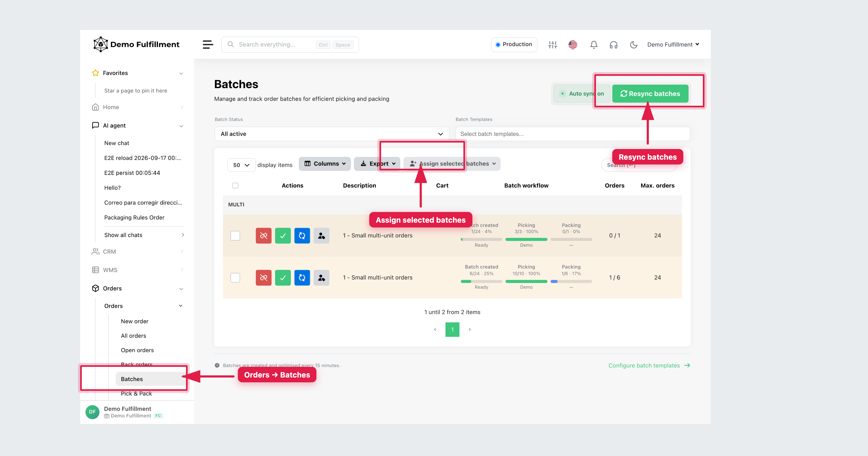
Task: Open the Columns dropdown
Action: coord(325,164)
